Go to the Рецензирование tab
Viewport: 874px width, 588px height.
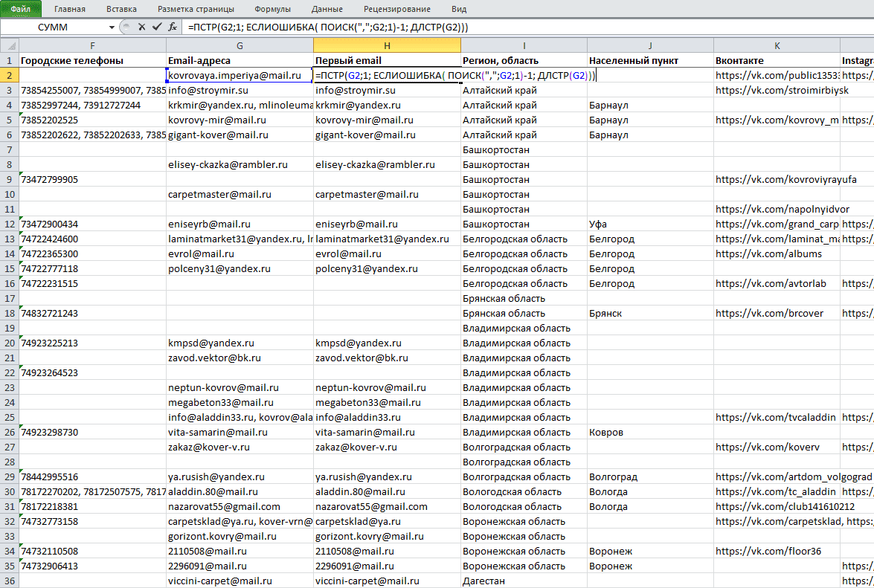coord(397,9)
